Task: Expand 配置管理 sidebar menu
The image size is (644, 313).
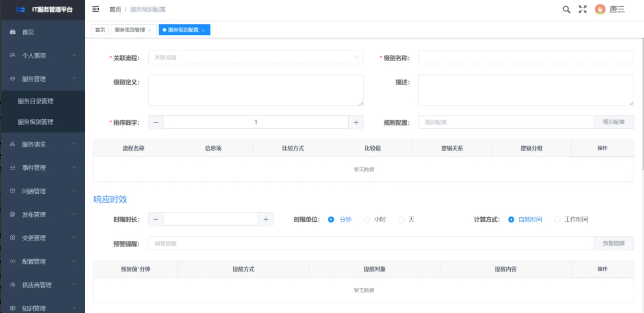Action: click(43, 261)
